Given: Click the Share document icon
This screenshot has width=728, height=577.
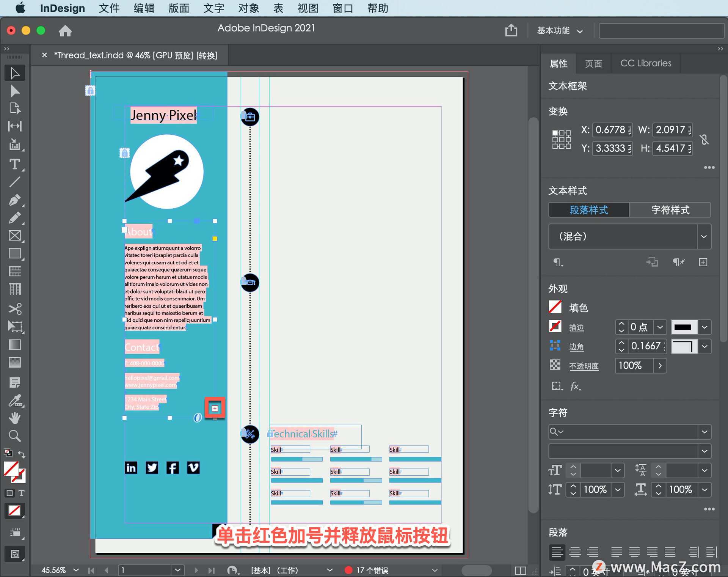Looking at the screenshot, I should click(511, 30).
